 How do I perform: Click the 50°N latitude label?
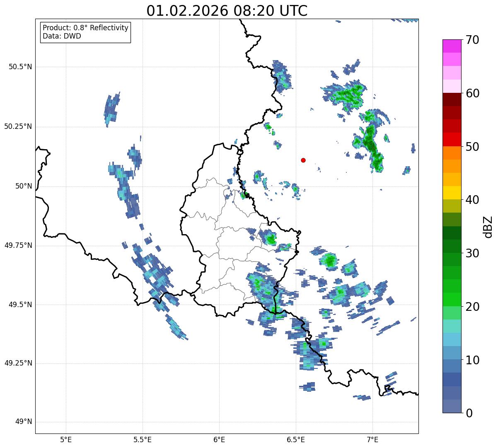(24, 186)
